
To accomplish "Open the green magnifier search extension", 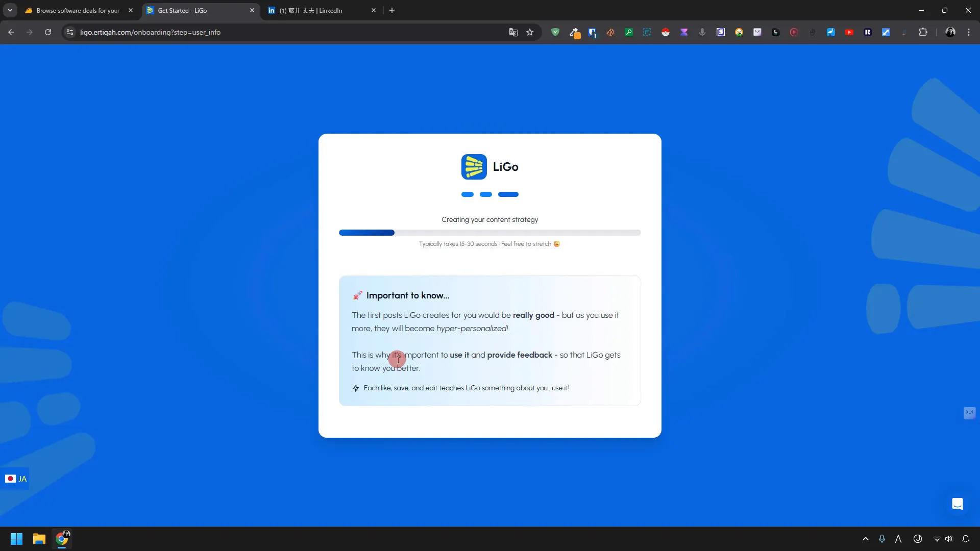I will tap(629, 32).
